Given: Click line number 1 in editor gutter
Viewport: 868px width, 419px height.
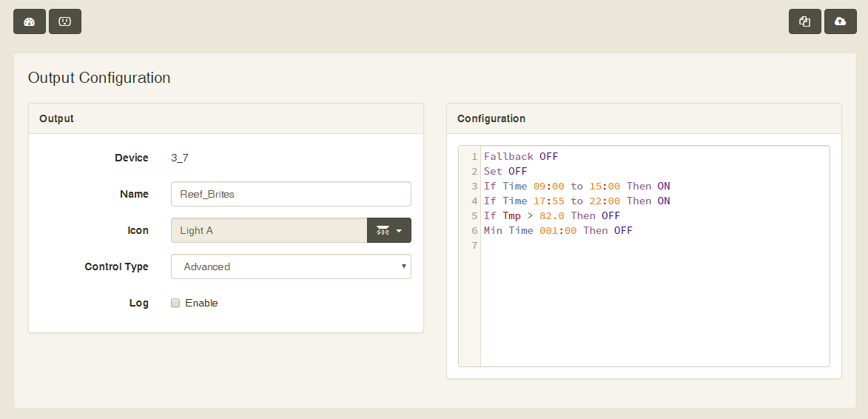Looking at the screenshot, I should tap(474, 157).
